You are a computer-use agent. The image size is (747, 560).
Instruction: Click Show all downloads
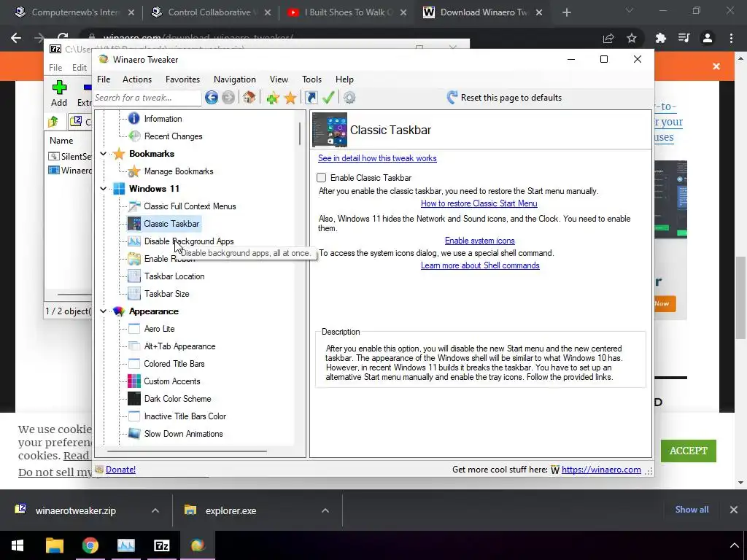coord(692,510)
